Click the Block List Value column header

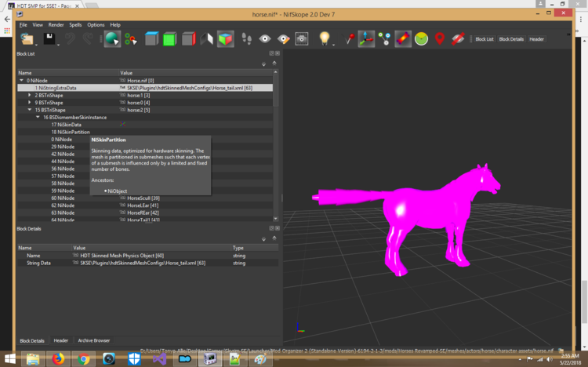195,73
